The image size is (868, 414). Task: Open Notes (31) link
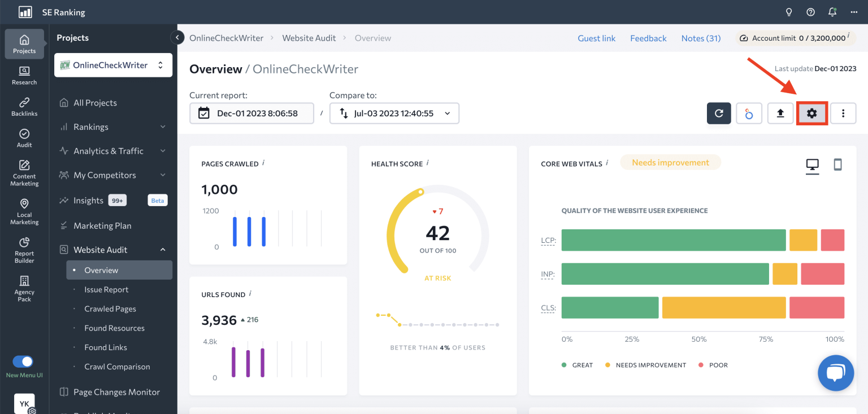[701, 38]
